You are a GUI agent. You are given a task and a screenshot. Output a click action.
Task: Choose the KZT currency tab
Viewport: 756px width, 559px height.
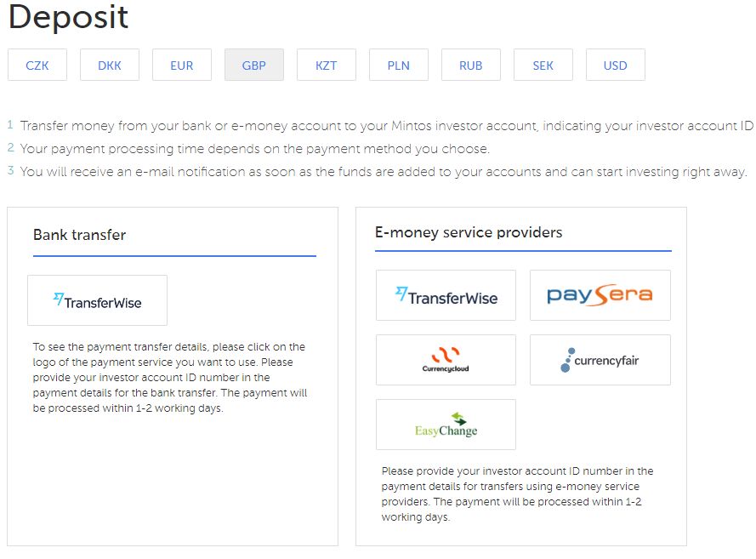[327, 65]
